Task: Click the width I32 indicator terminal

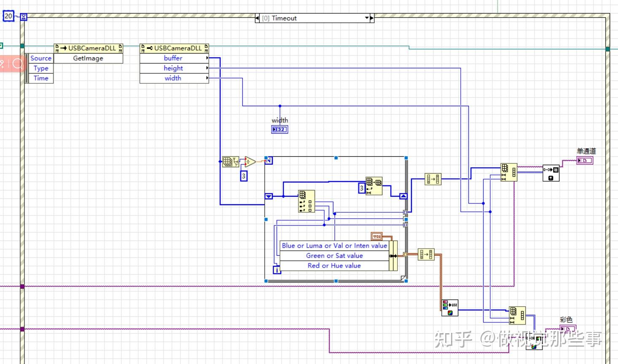Action: (279, 129)
